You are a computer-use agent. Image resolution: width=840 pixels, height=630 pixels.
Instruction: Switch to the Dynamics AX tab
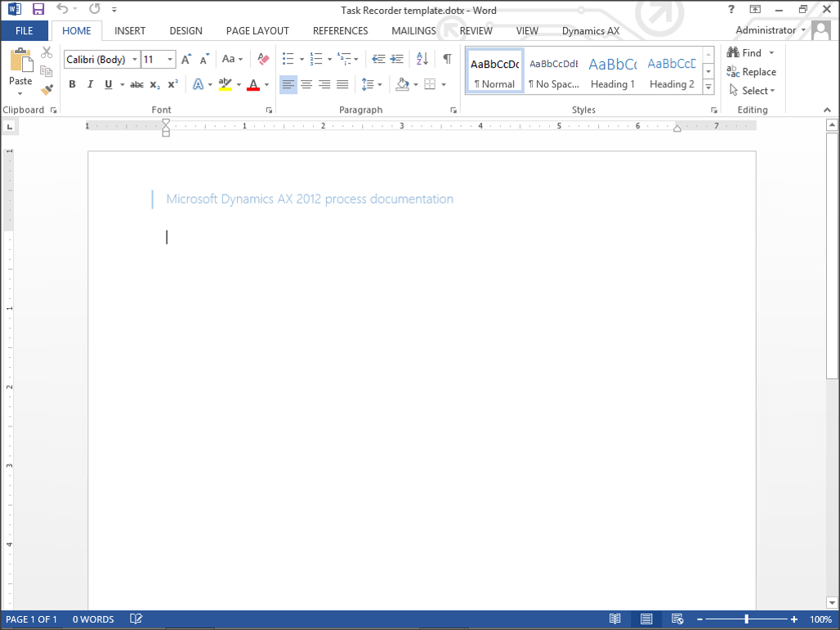[x=590, y=31]
